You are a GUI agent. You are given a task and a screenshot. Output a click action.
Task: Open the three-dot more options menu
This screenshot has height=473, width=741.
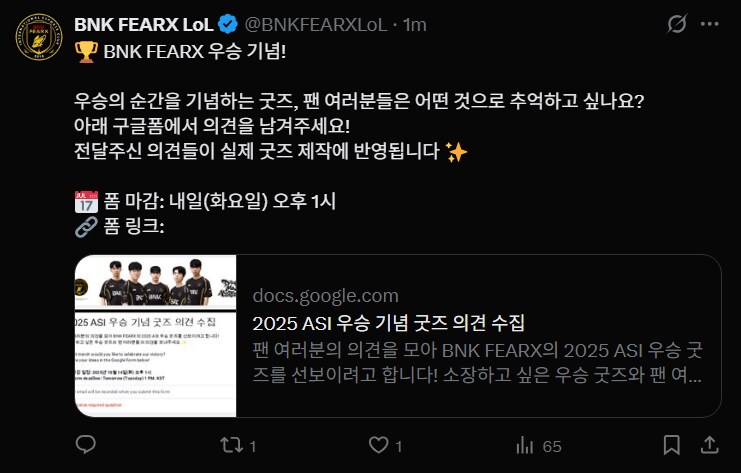tap(710, 24)
